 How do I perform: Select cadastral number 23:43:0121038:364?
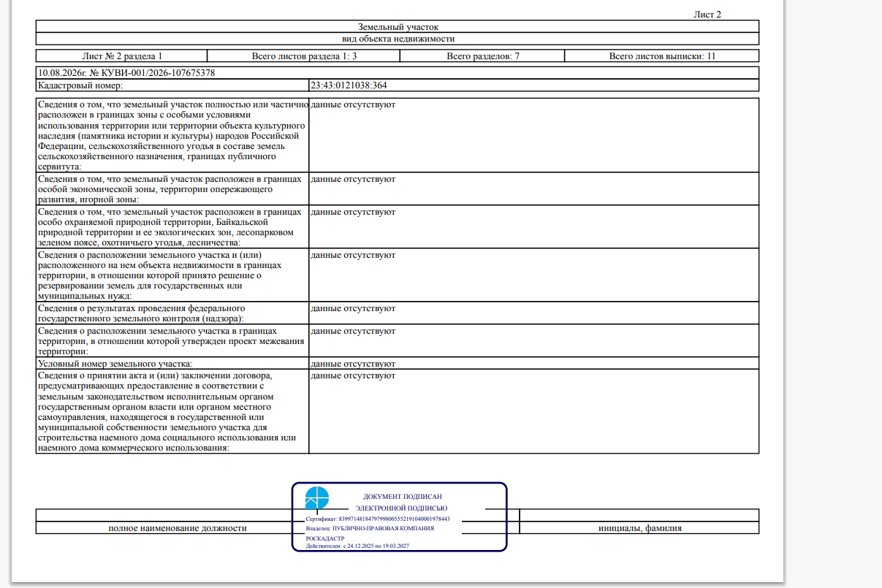pos(349,85)
